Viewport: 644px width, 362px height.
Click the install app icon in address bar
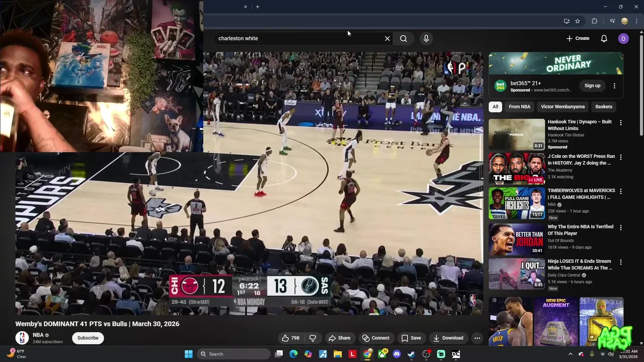click(x=567, y=21)
